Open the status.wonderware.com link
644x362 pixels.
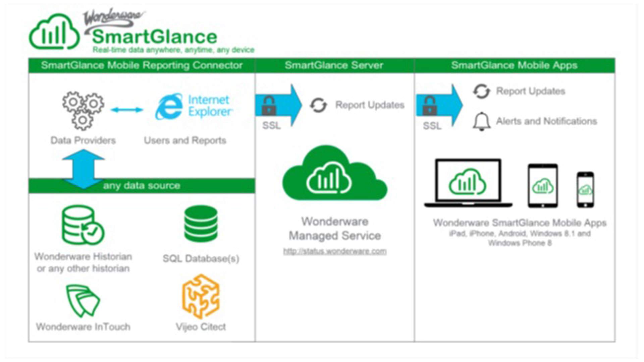click(335, 251)
